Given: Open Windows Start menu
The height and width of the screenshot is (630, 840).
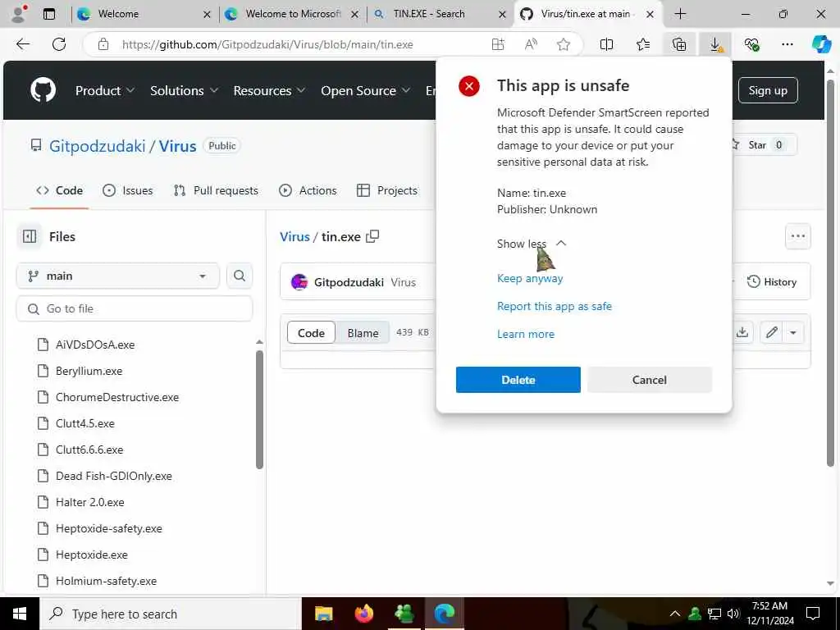Looking at the screenshot, I should (x=20, y=614).
